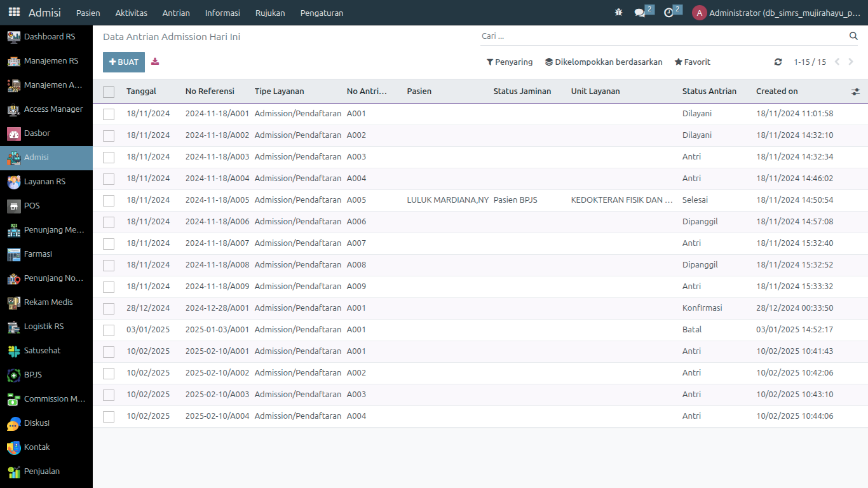868x488 pixels.
Task: Expand the Penyaring filter dropdown
Action: 510,62
